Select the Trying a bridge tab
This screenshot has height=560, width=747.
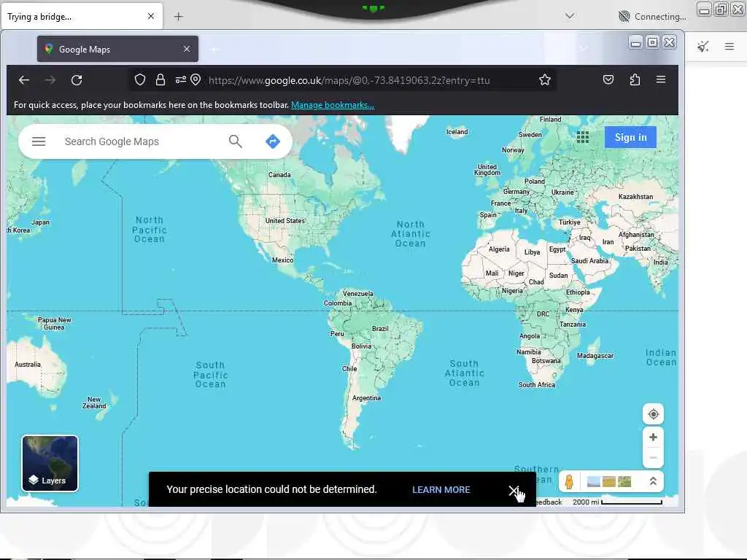point(82,16)
